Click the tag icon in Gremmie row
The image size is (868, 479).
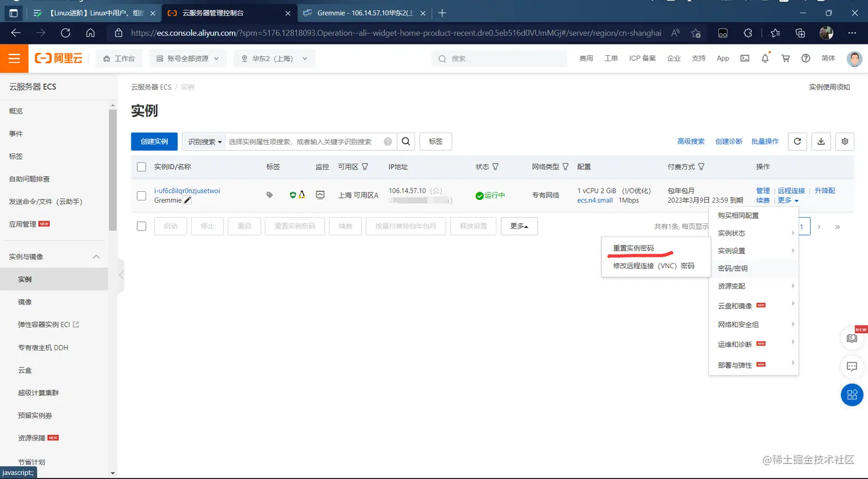(270, 195)
